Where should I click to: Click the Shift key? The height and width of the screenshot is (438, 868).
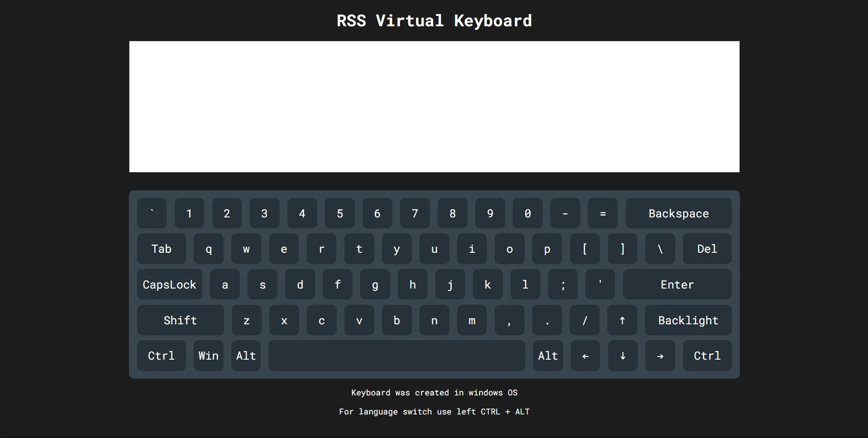[x=181, y=320]
